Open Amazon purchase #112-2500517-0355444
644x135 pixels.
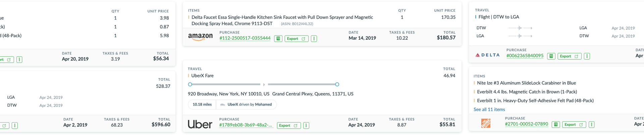tap(245, 38)
